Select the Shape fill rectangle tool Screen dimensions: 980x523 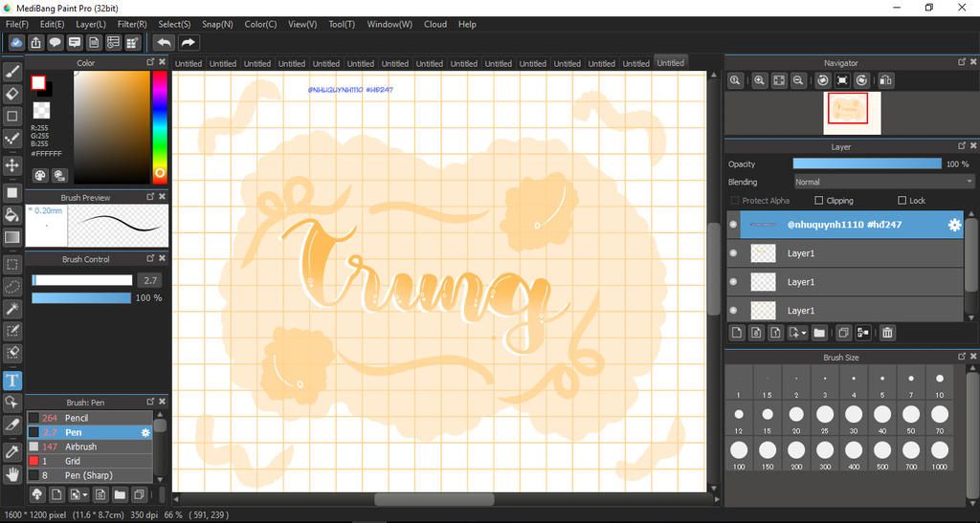[x=11, y=193]
